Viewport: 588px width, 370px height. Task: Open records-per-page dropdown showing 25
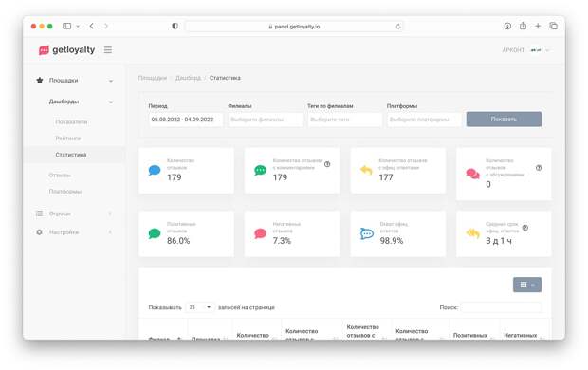pos(201,307)
